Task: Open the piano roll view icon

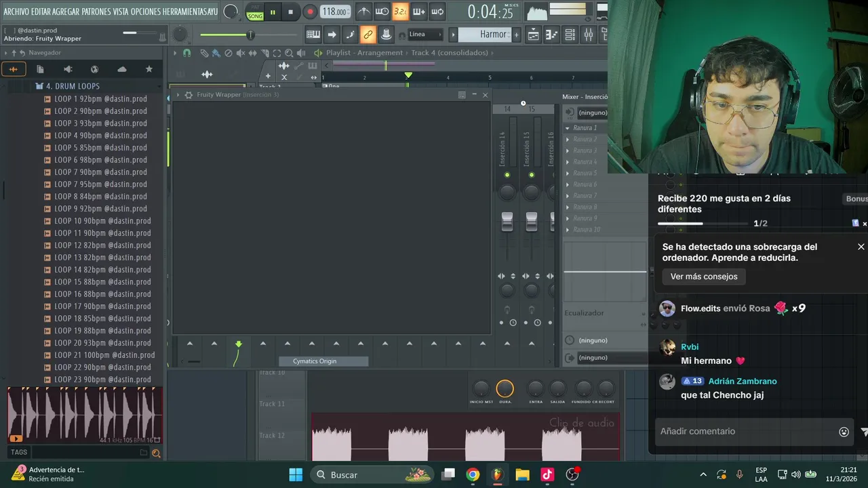Action: tap(551, 34)
